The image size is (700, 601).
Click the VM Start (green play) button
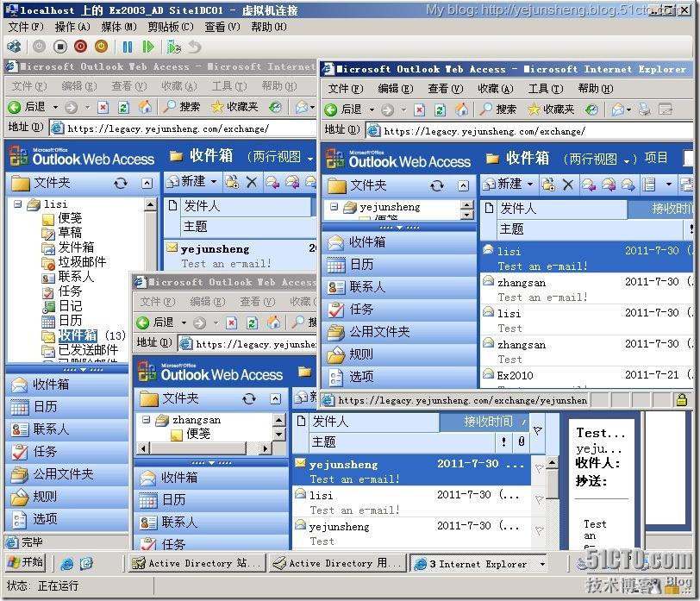point(147,47)
